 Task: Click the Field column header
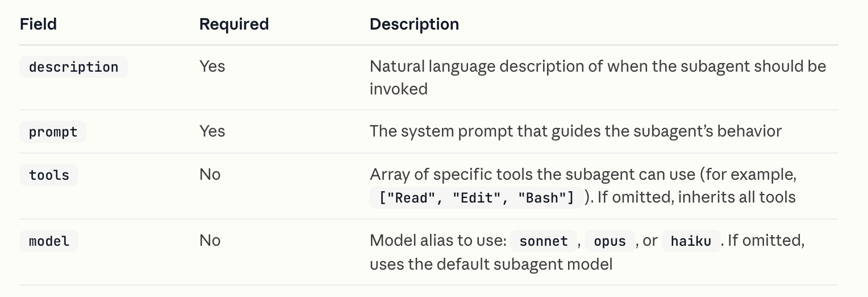coord(38,24)
